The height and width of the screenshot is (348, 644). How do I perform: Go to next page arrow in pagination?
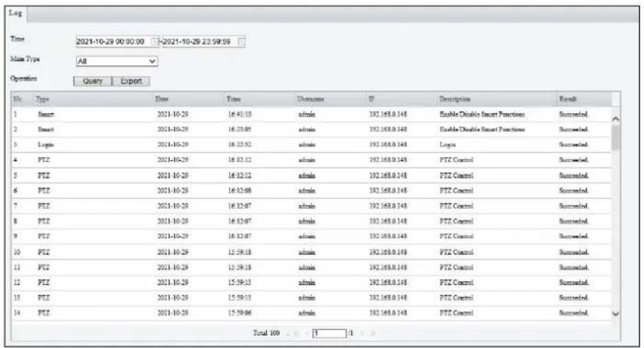point(362,333)
